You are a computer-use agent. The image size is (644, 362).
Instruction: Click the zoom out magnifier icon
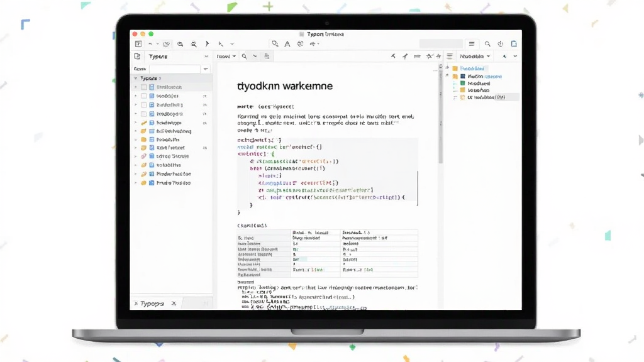[x=180, y=44]
